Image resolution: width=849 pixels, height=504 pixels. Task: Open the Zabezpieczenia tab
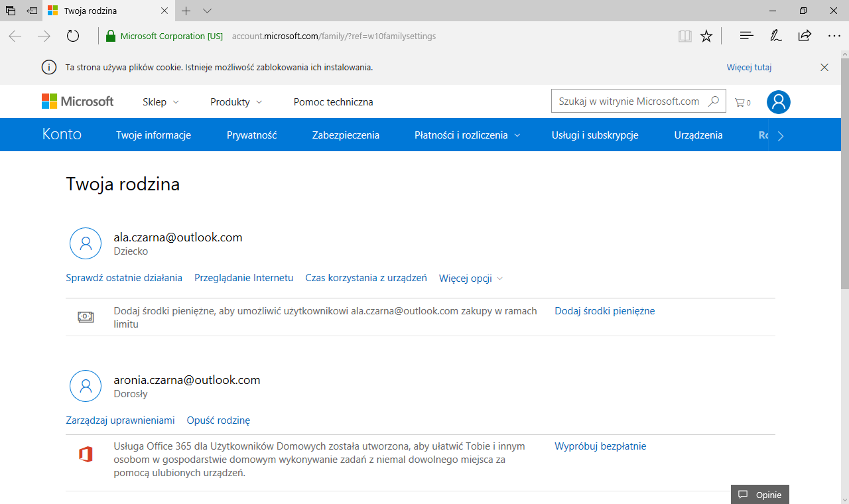click(x=346, y=135)
